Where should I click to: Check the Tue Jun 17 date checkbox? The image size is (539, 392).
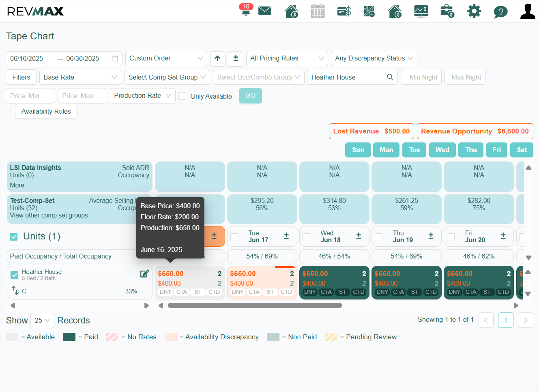(234, 237)
